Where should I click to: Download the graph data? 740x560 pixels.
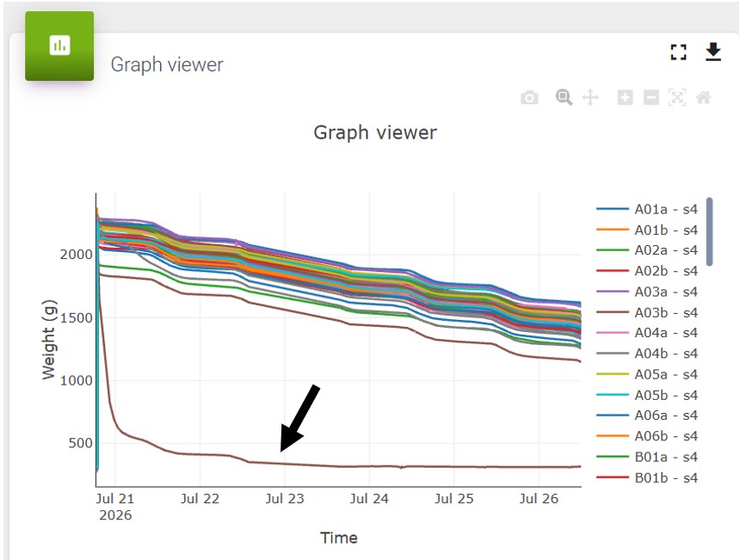click(713, 52)
